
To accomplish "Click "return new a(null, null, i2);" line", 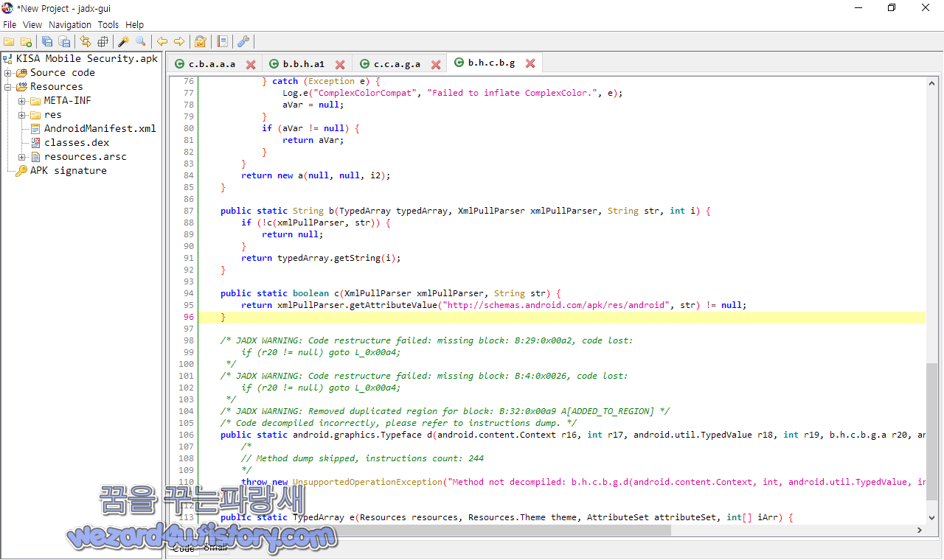I will [x=316, y=175].
